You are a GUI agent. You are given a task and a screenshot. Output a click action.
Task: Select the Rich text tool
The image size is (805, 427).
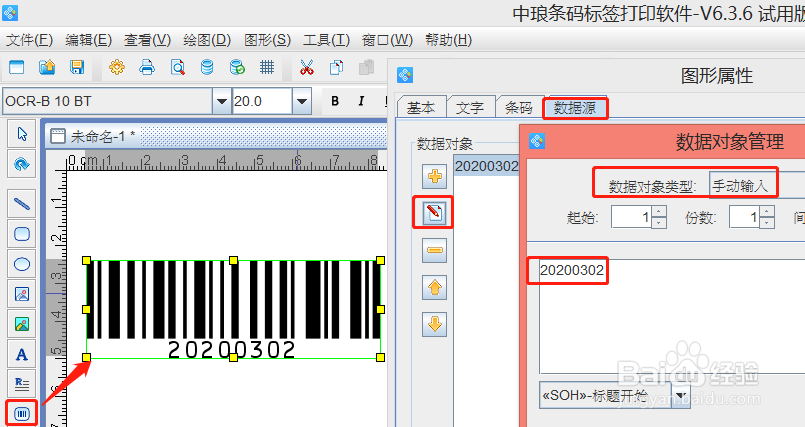pos(22,383)
